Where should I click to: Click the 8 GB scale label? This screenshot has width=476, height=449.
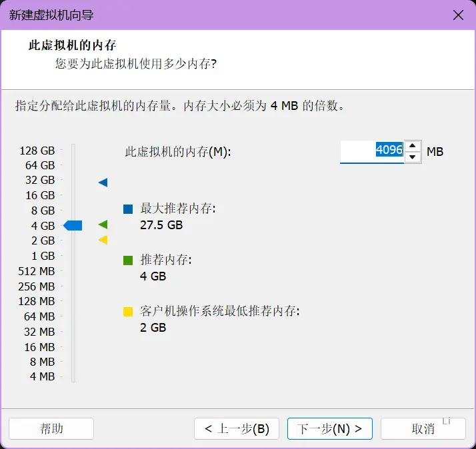pyautogui.click(x=43, y=211)
